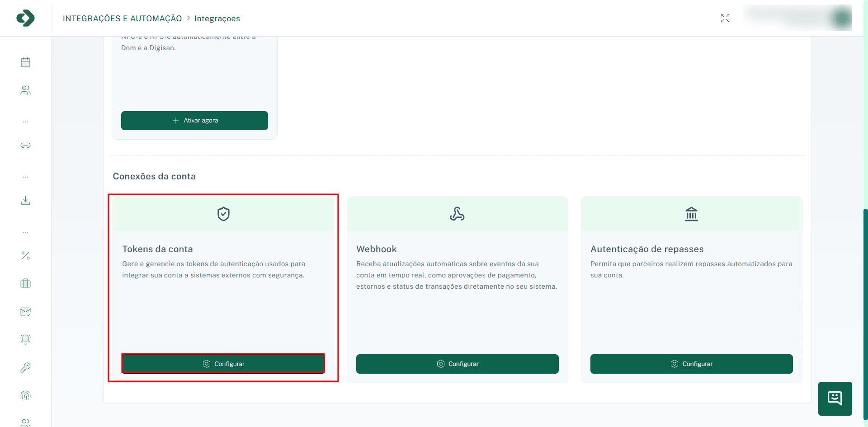
Task: Click the download icon in the sidebar
Action: coord(25,201)
